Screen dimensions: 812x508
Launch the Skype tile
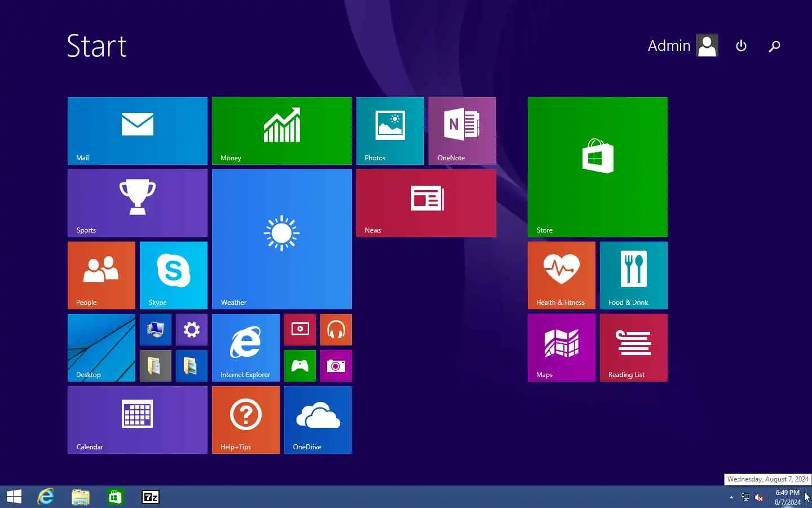click(x=174, y=275)
